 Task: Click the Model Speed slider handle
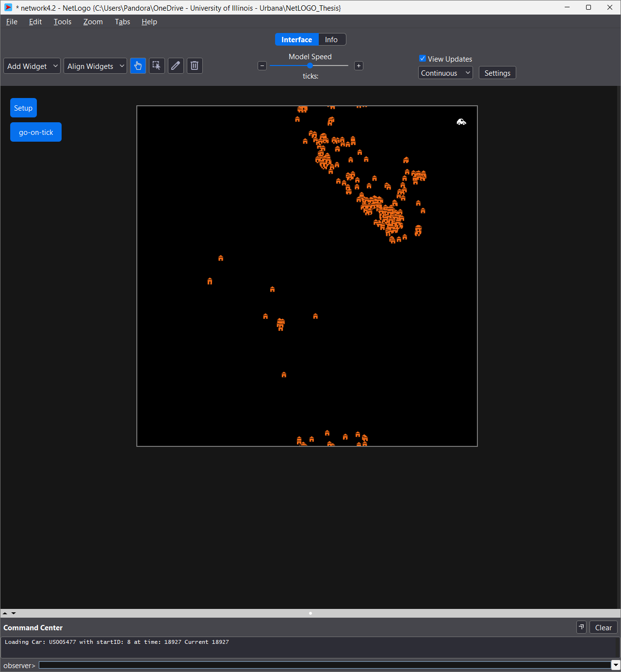(310, 66)
